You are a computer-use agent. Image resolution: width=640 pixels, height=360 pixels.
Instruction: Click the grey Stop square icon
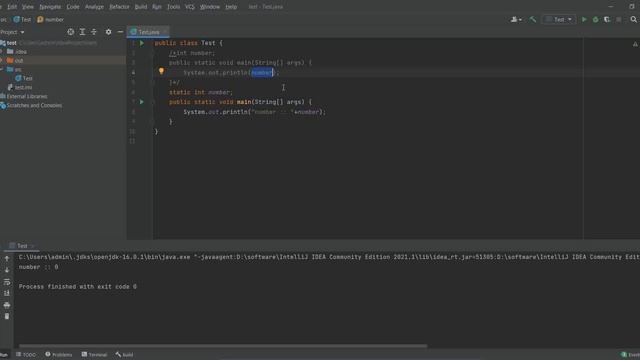coord(619,19)
